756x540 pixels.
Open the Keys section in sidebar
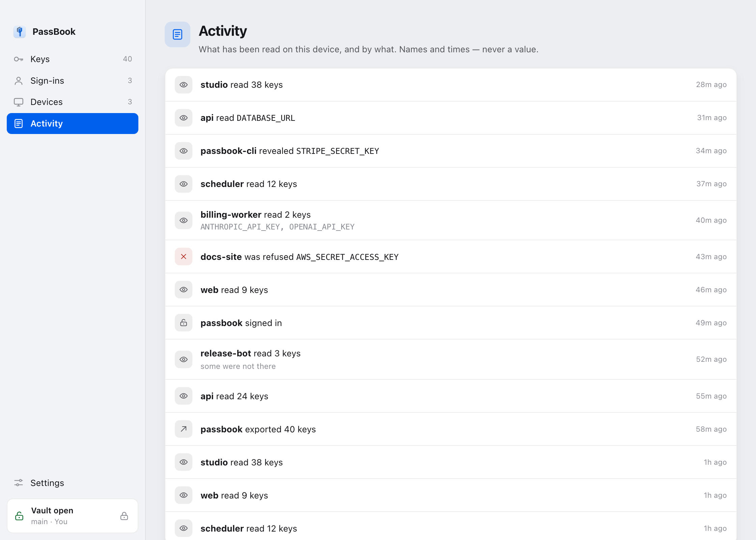click(x=73, y=59)
